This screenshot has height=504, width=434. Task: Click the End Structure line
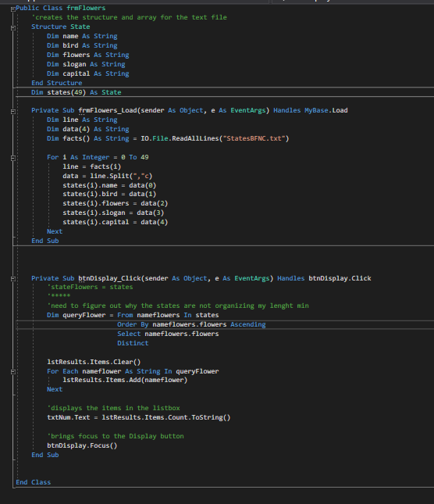pyautogui.click(x=57, y=83)
